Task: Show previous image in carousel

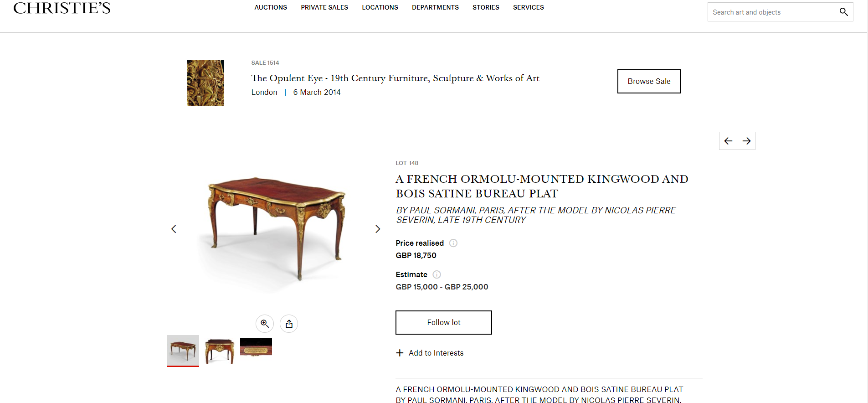Action: [174, 229]
